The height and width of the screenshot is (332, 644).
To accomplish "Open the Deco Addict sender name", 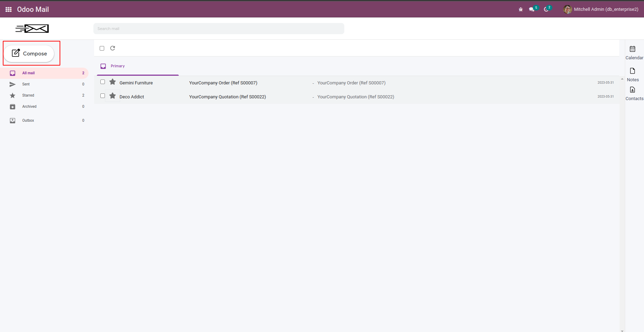I will [132, 97].
